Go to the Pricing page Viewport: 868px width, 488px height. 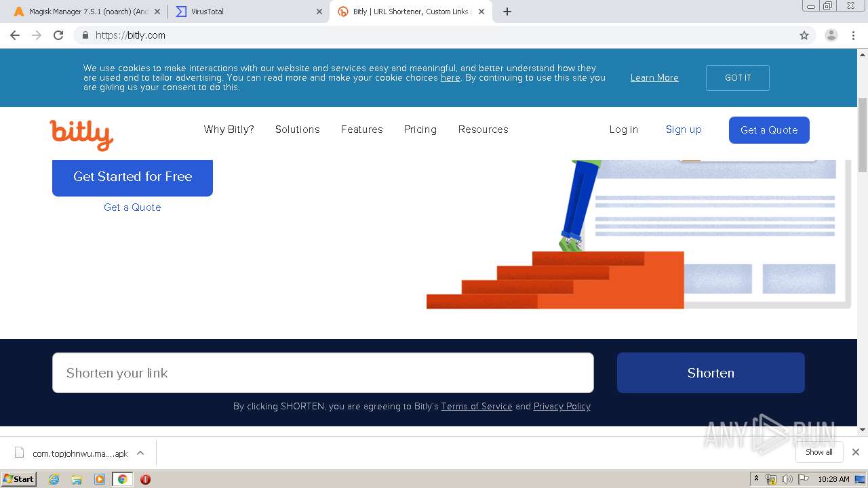click(x=420, y=129)
